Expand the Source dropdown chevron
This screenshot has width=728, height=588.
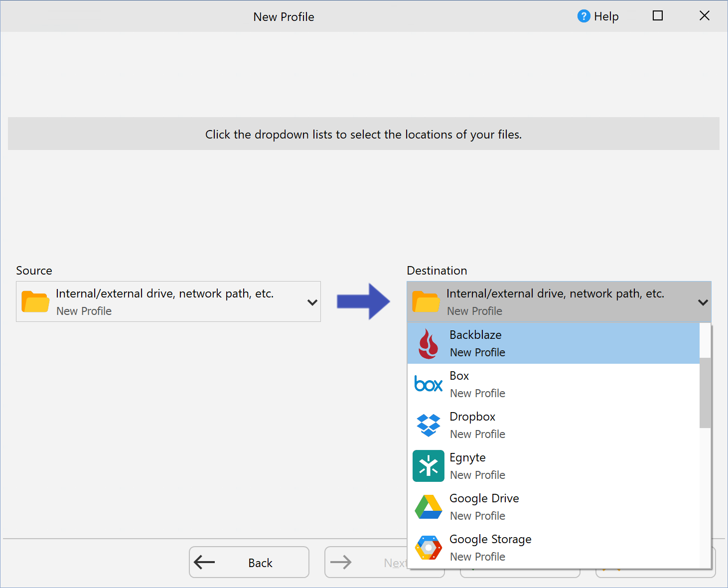click(x=312, y=302)
